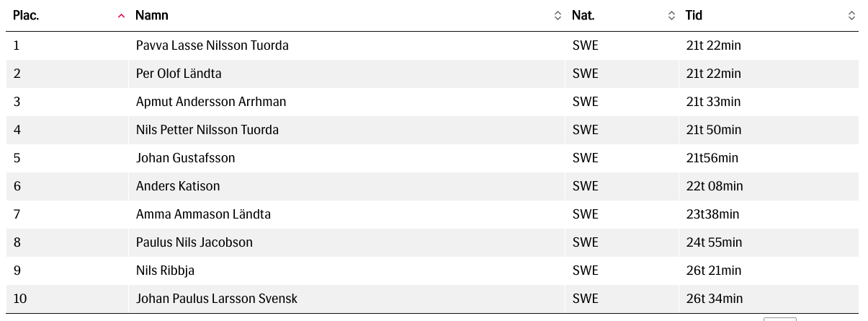The height and width of the screenshot is (321, 868).
Task: Toggle sorting with the Nat. column arrows
Action: pyautogui.click(x=671, y=16)
